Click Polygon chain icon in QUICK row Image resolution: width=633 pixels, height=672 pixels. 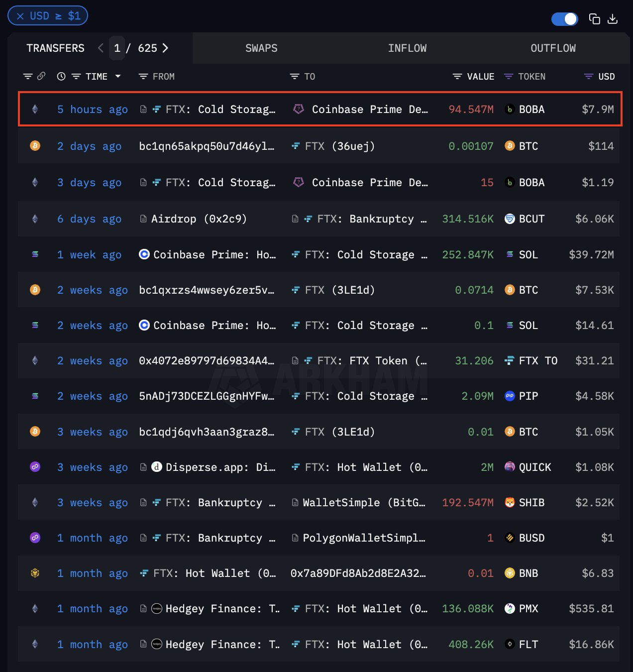coord(35,467)
